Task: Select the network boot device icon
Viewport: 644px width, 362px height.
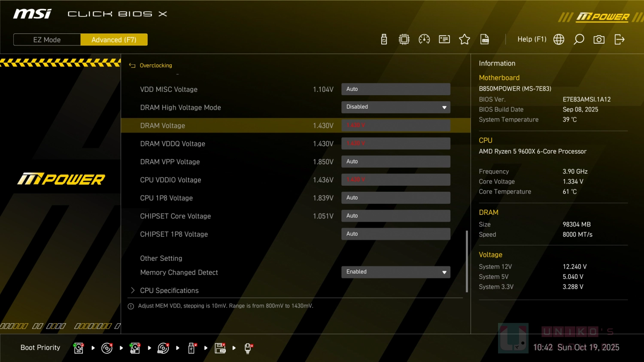Action: (248, 348)
